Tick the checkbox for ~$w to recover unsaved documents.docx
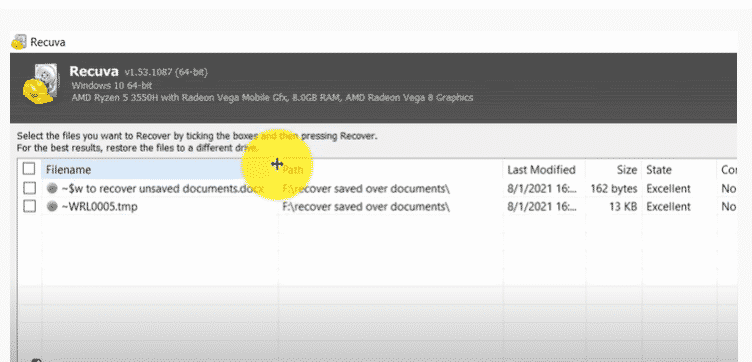This screenshot has width=752, height=362. tap(29, 188)
